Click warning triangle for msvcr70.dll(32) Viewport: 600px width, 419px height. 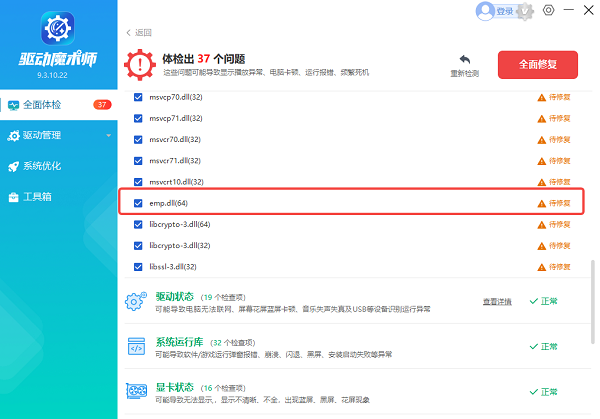pyautogui.click(x=541, y=140)
